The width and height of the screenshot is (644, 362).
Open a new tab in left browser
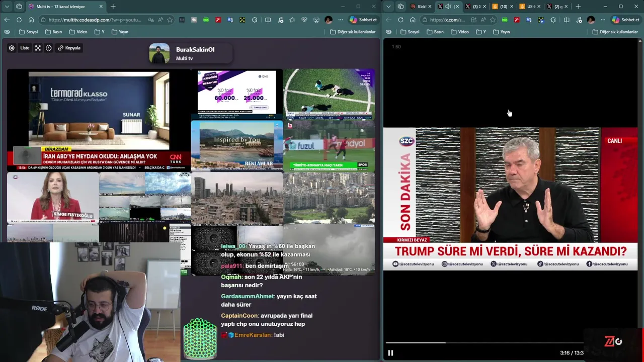(x=113, y=7)
